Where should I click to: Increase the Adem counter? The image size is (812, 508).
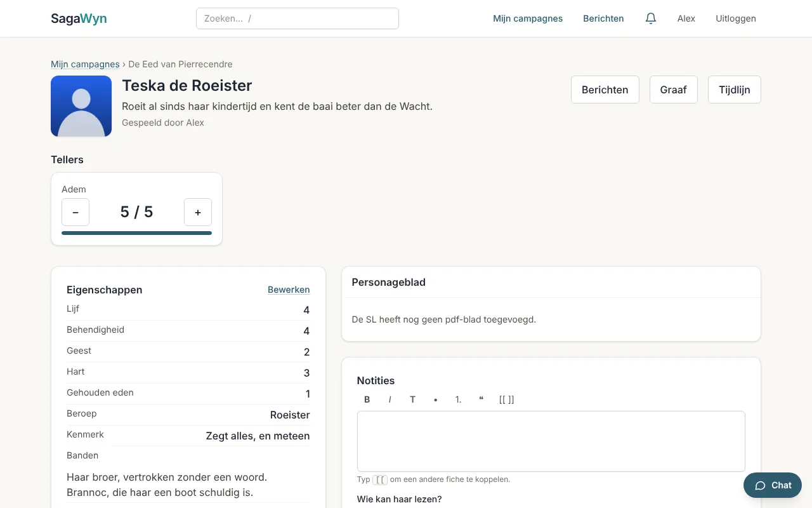tap(198, 212)
